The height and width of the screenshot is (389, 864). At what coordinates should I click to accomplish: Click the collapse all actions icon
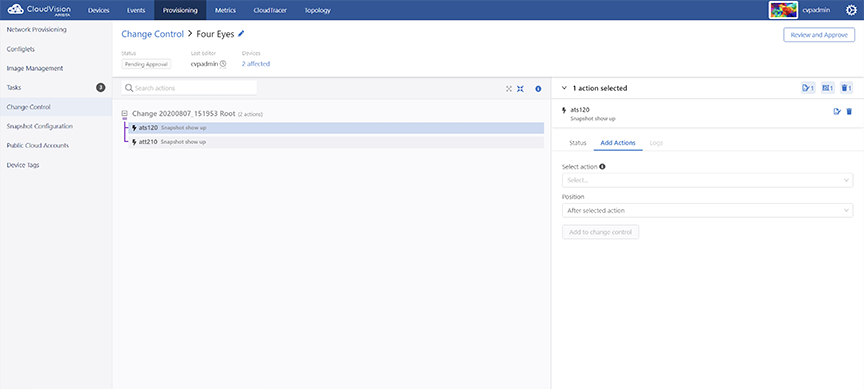point(520,89)
